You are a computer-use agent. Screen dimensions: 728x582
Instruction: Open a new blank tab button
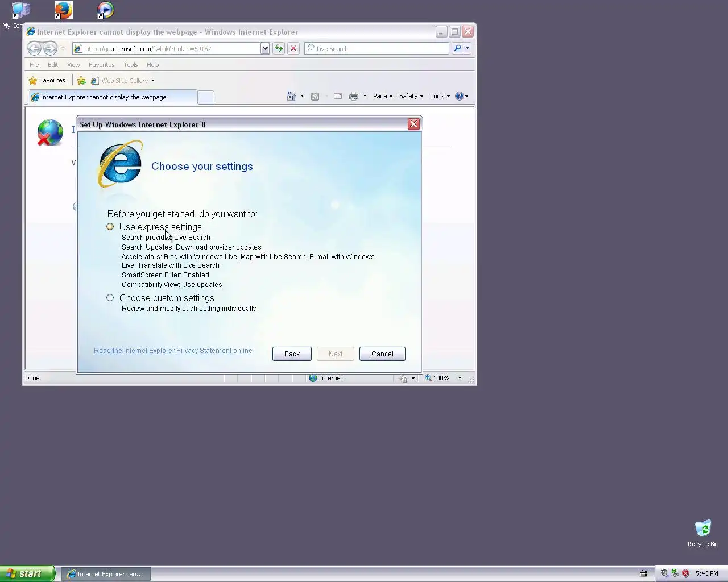[x=206, y=97]
